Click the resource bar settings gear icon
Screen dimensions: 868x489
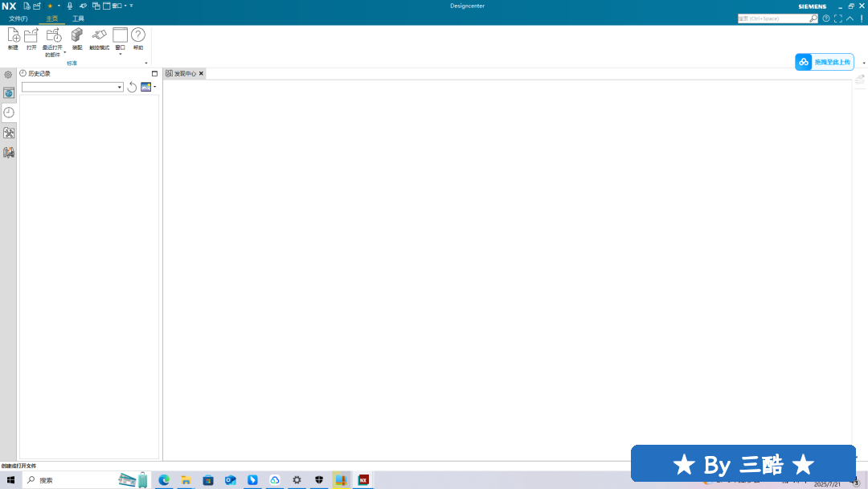coord(8,75)
